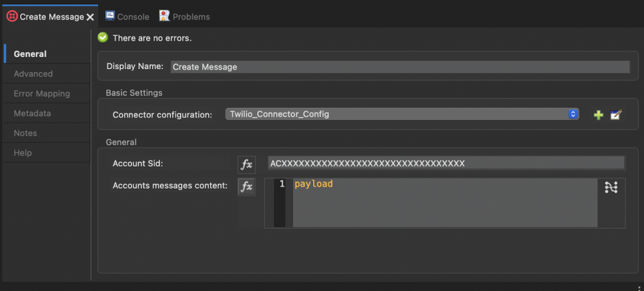
Task: Click the green no-errors status icon
Action: click(103, 38)
